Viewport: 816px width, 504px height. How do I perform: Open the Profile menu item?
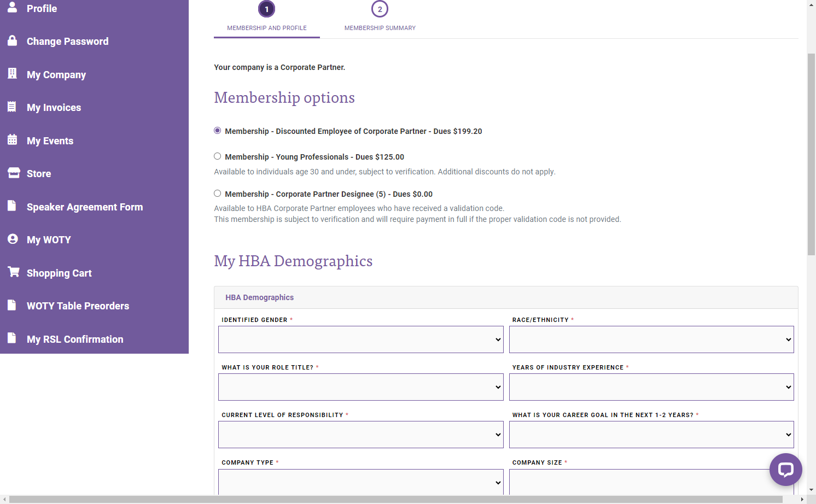point(42,8)
